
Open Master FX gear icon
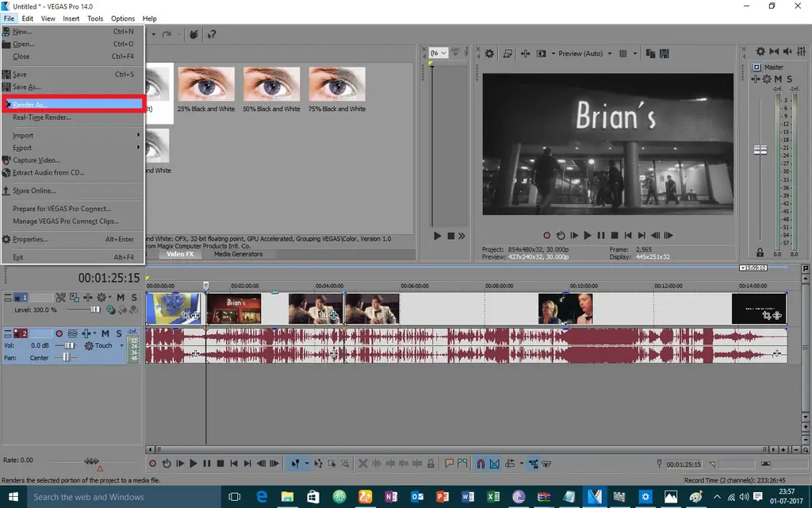pos(767,79)
